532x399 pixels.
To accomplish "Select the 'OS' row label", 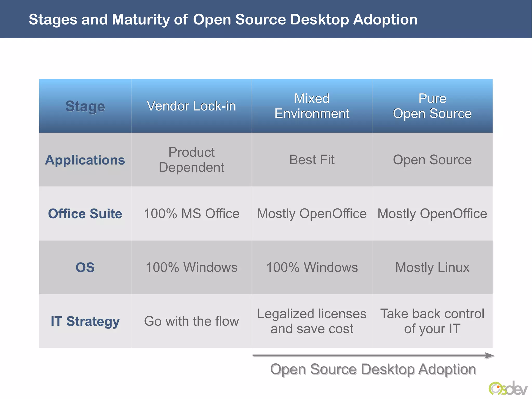I will point(85,267).
